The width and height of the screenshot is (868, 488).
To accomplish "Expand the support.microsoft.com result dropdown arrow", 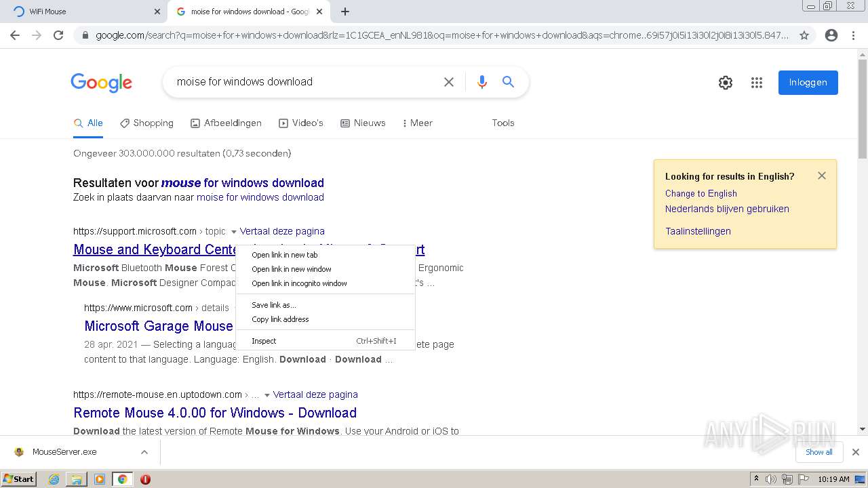I will 233,232.
